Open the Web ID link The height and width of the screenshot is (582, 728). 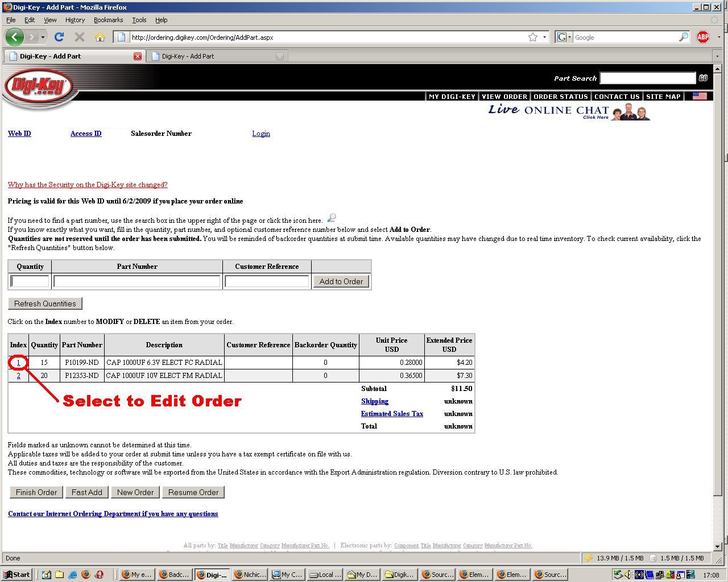(x=19, y=134)
